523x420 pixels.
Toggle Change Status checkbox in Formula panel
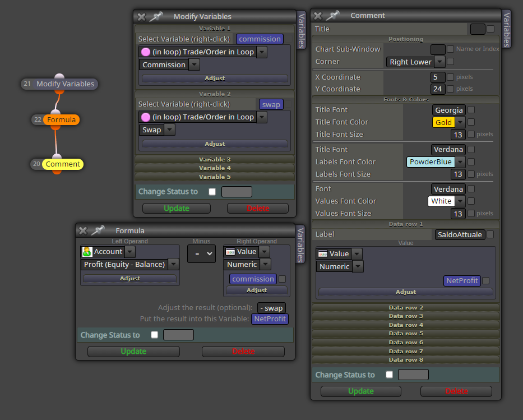[154, 335]
